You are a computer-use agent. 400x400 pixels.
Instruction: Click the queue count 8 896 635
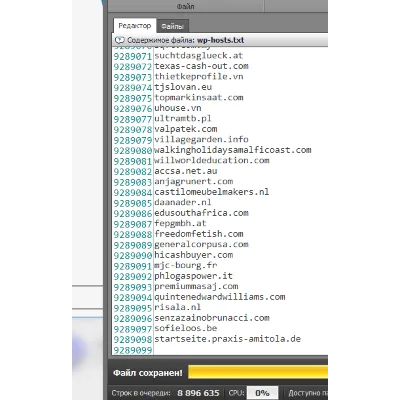coord(198,393)
